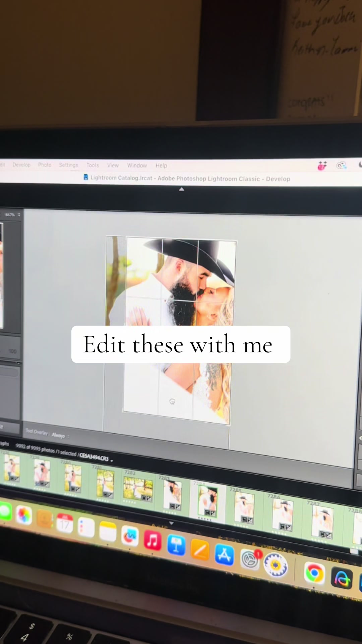This screenshot has width=362, height=644.
Task: Open the Freeform app in the Dock
Action: click(130, 536)
